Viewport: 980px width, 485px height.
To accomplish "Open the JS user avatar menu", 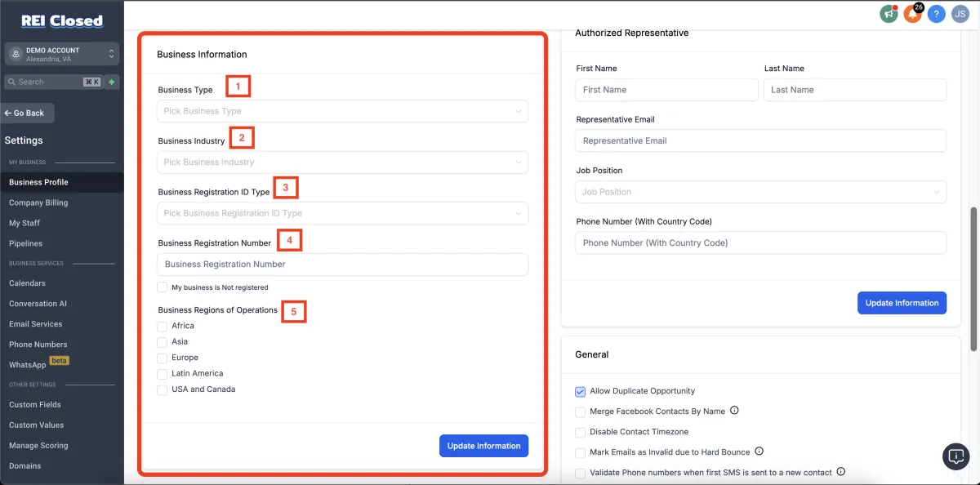I will [x=960, y=14].
